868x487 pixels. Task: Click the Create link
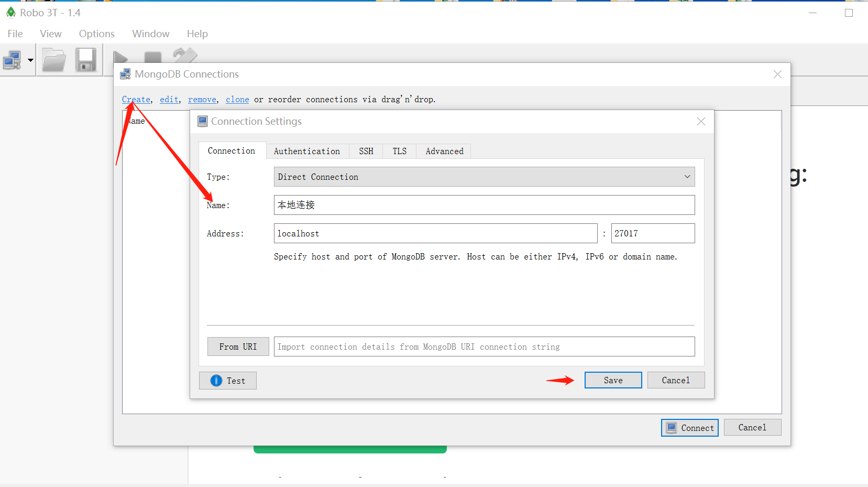click(x=136, y=100)
